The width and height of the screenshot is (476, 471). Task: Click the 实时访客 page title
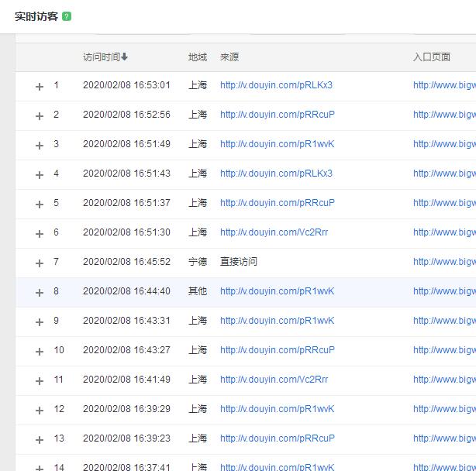coord(36,16)
